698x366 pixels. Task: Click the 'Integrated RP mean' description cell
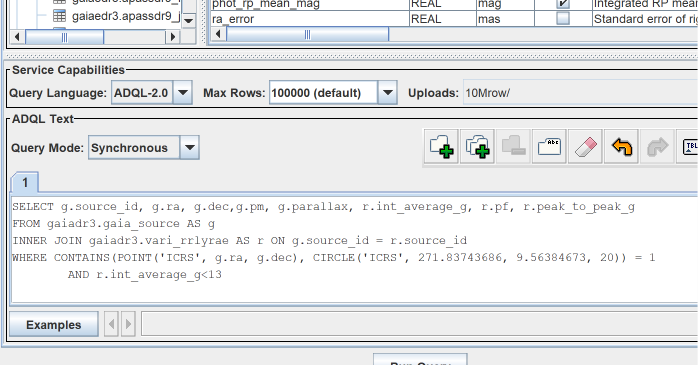coord(645,4)
